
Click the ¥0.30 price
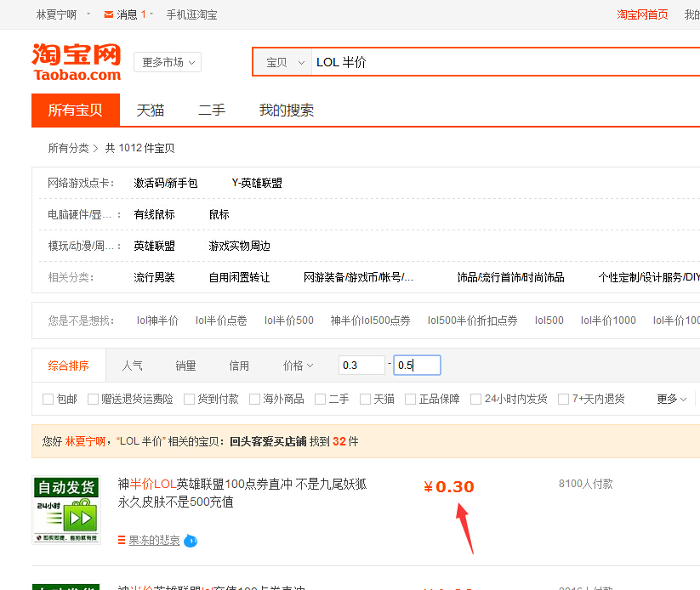[448, 486]
